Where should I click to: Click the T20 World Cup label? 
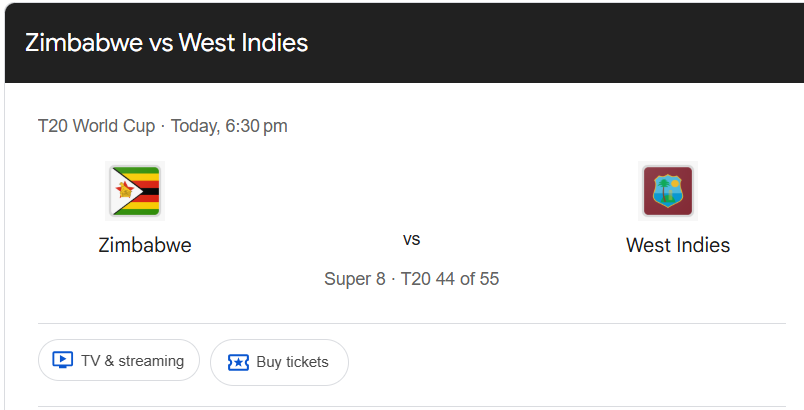96,126
